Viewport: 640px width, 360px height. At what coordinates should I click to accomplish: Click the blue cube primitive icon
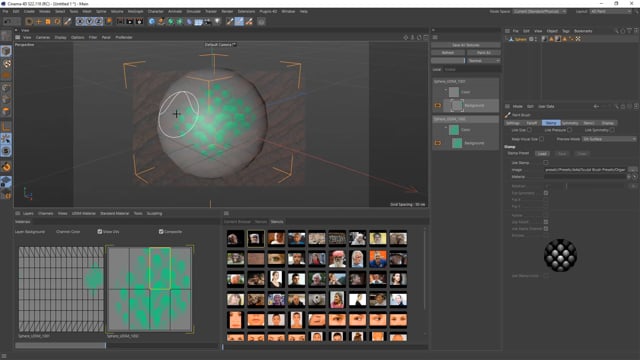(152, 22)
